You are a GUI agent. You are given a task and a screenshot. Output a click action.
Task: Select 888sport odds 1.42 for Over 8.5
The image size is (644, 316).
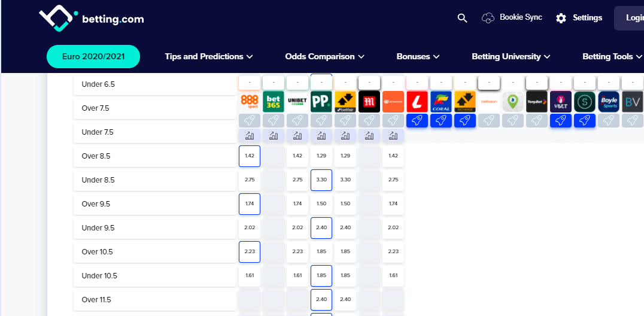pyautogui.click(x=250, y=156)
